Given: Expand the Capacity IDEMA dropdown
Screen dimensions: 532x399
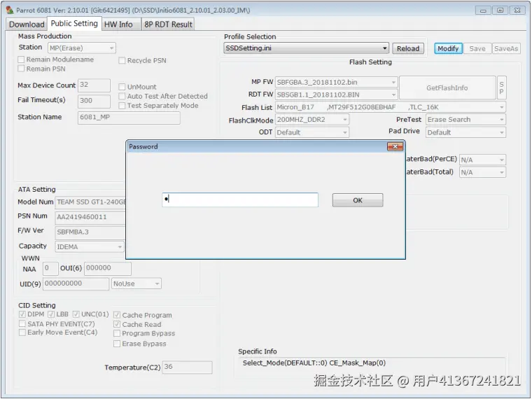Looking at the screenshot, I should (90, 246).
